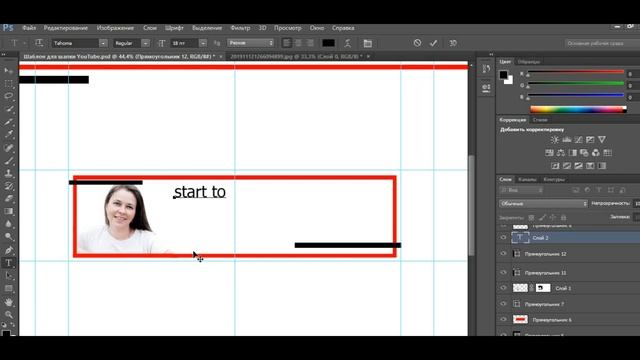This screenshot has width=640, height=360.
Task: Select the Eraser tool
Action: [9, 199]
